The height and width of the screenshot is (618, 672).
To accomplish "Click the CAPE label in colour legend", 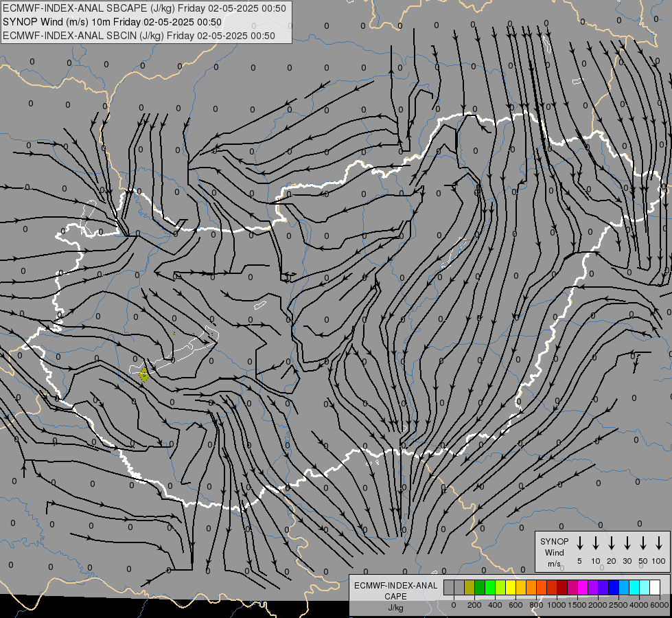I will click(395, 597).
